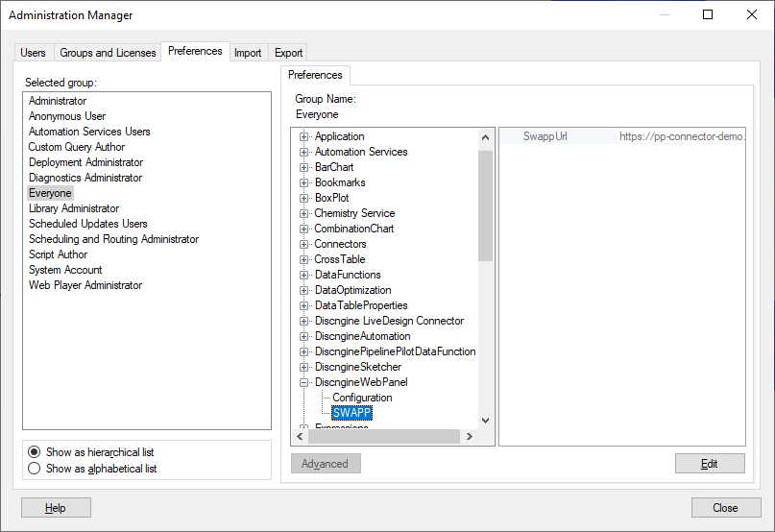Expand the DiscngineAutomation node
This screenshot has width=775, height=532.
(304, 336)
